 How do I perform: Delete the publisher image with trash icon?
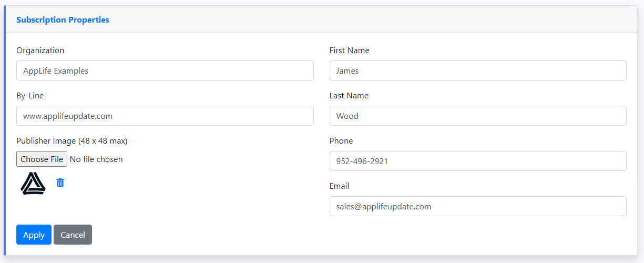[x=60, y=183]
